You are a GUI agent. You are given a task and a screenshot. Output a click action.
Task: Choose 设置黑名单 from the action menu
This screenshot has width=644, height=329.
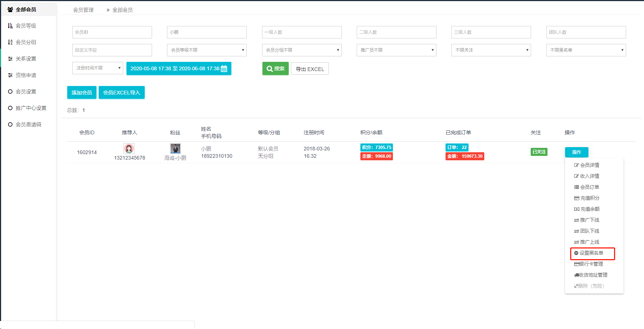tap(591, 253)
